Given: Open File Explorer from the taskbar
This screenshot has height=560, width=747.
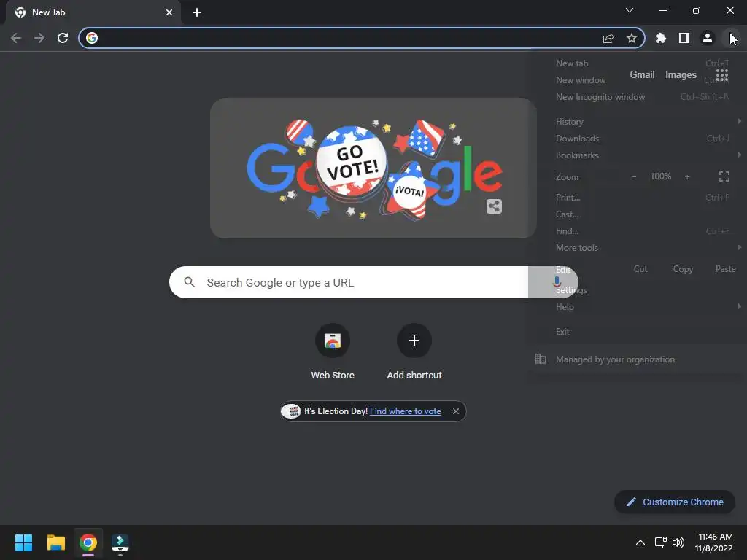Looking at the screenshot, I should [x=55, y=542].
